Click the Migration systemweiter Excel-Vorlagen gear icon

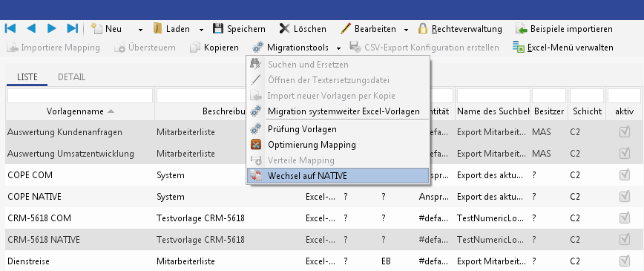(x=256, y=111)
